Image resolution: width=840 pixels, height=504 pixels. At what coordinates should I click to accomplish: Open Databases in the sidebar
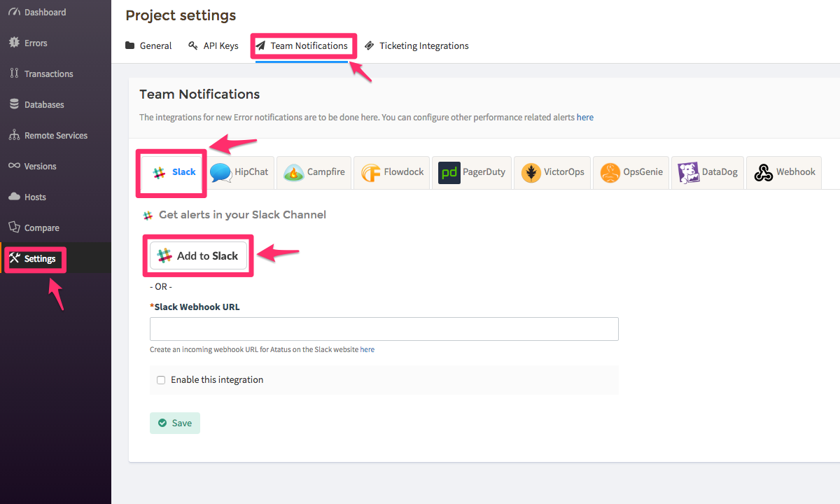click(x=55, y=104)
